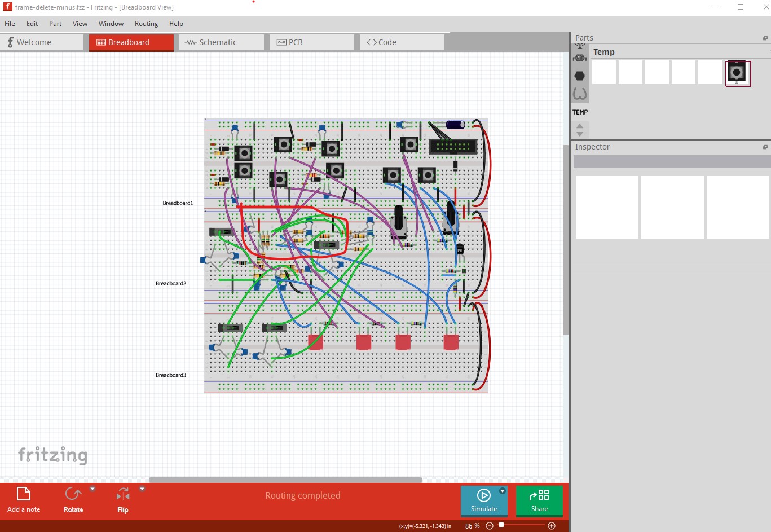771x532 pixels.
Task: Expand the Simulate button dropdown arrow
Action: (503, 491)
